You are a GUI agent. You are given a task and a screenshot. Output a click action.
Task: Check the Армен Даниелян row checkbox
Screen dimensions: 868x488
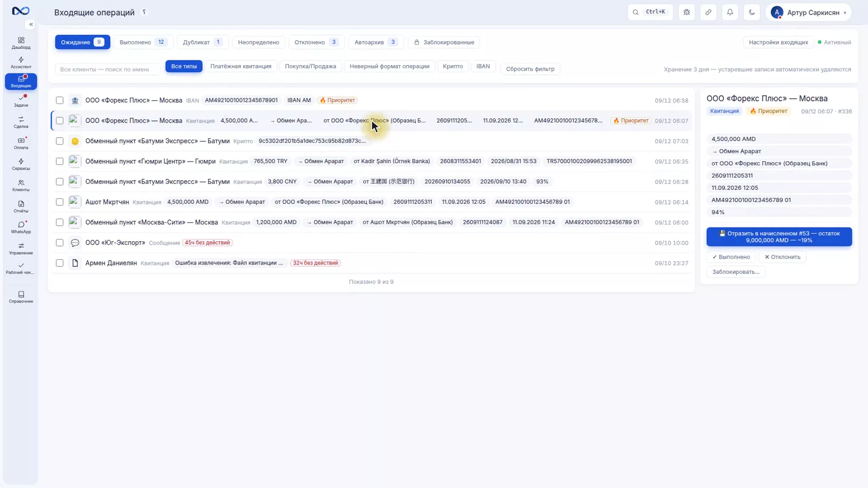pyautogui.click(x=60, y=263)
